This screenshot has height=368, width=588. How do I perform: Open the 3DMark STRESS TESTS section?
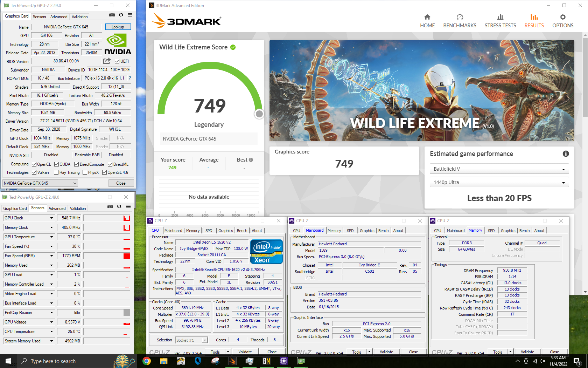500,21
